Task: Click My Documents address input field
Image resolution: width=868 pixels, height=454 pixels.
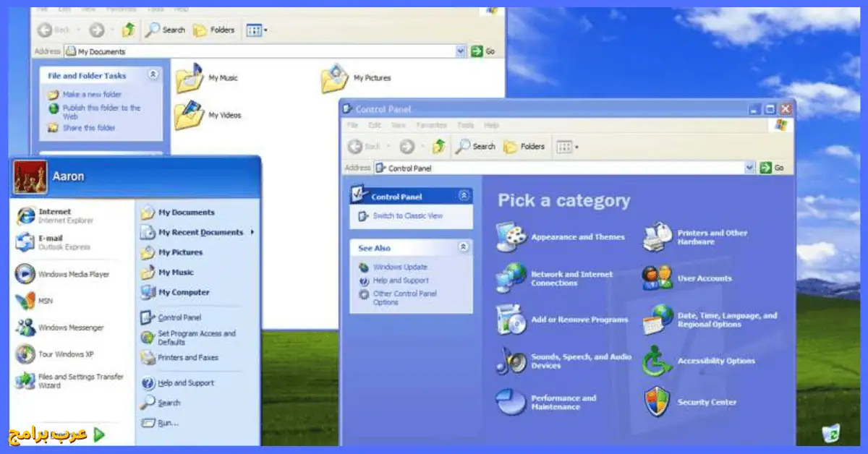Action: 266,51
